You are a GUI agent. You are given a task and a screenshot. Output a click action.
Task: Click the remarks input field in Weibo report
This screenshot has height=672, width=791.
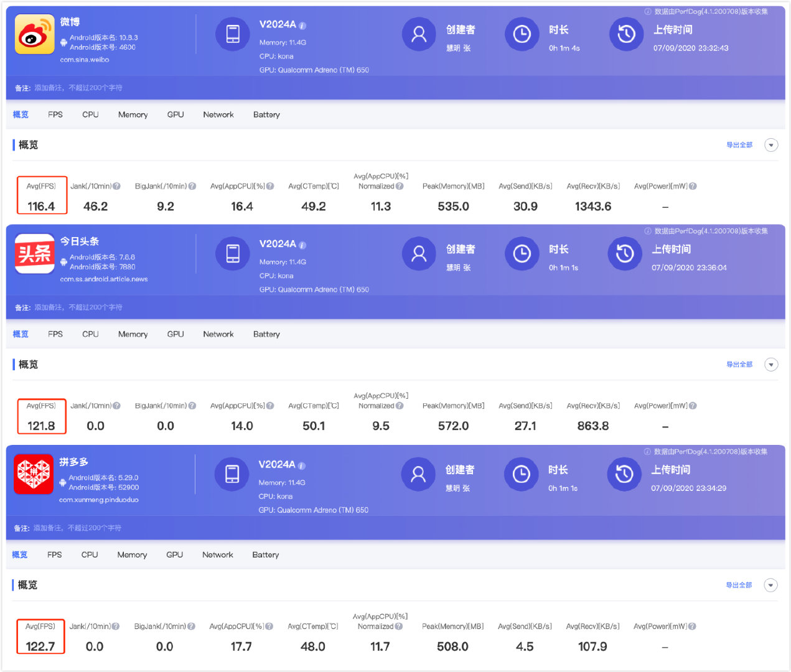pos(78,88)
